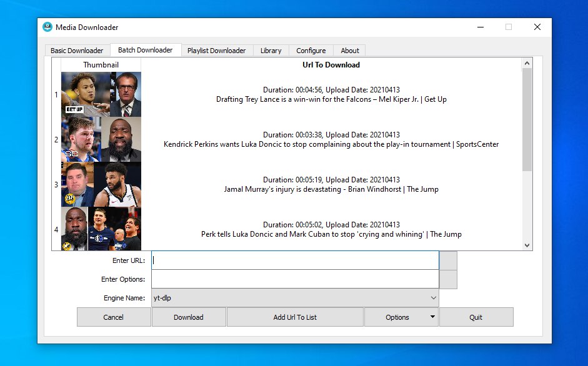588x366 pixels.
Task: Click the Quit button
Action: [x=476, y=317]
